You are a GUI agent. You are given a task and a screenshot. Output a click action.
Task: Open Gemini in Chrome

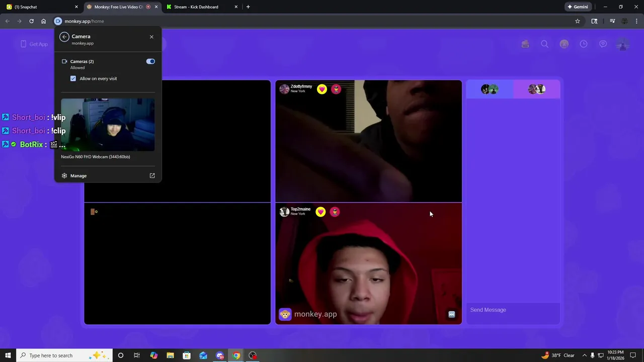[578, 7]
